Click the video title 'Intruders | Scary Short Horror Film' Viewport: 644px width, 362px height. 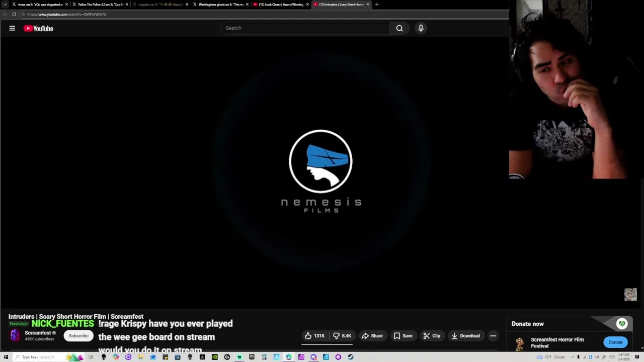(76, 317)
